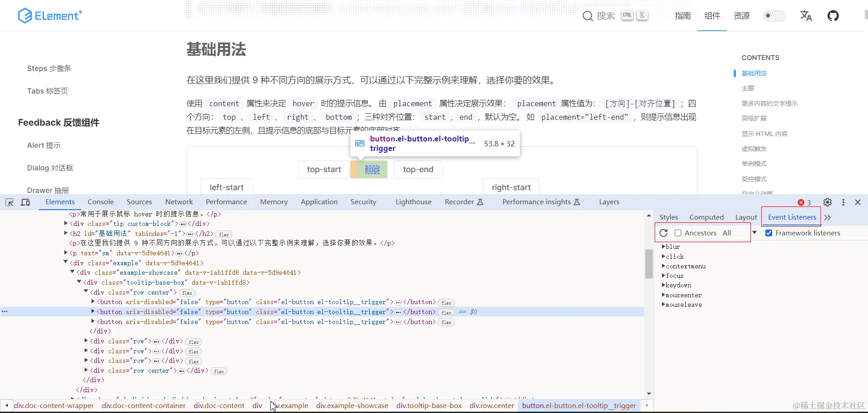This screenshot has width=868, height=413.
Task: Open the Lighthouse tab
Action: pyautogui.click(x=414, y=202)
